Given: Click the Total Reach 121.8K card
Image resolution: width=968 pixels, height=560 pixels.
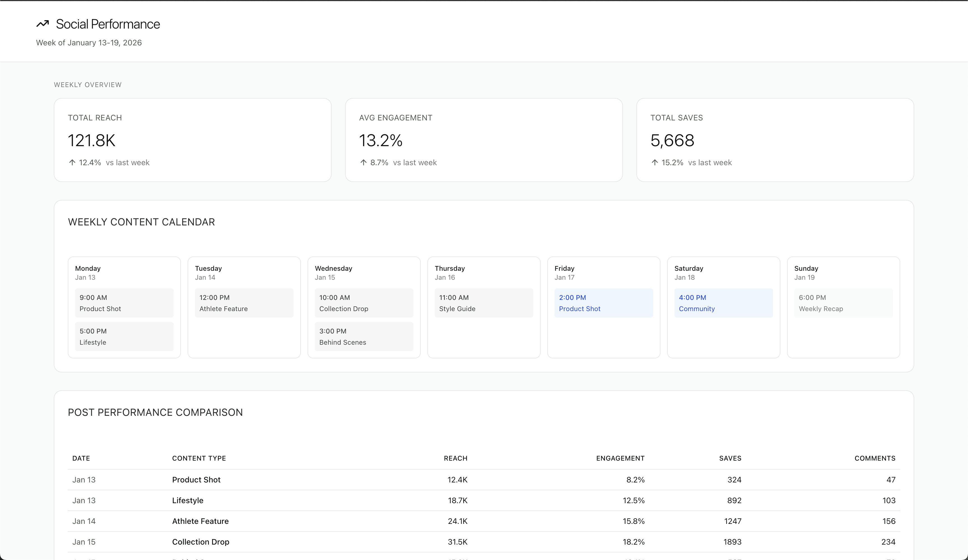Looking at the screenshot, I should tap(192, 140).
